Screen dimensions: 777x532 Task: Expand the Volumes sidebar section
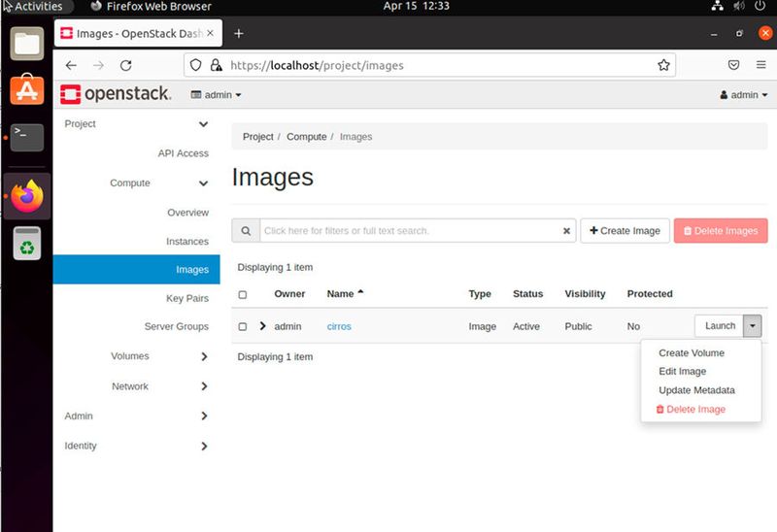pos(204,356)
